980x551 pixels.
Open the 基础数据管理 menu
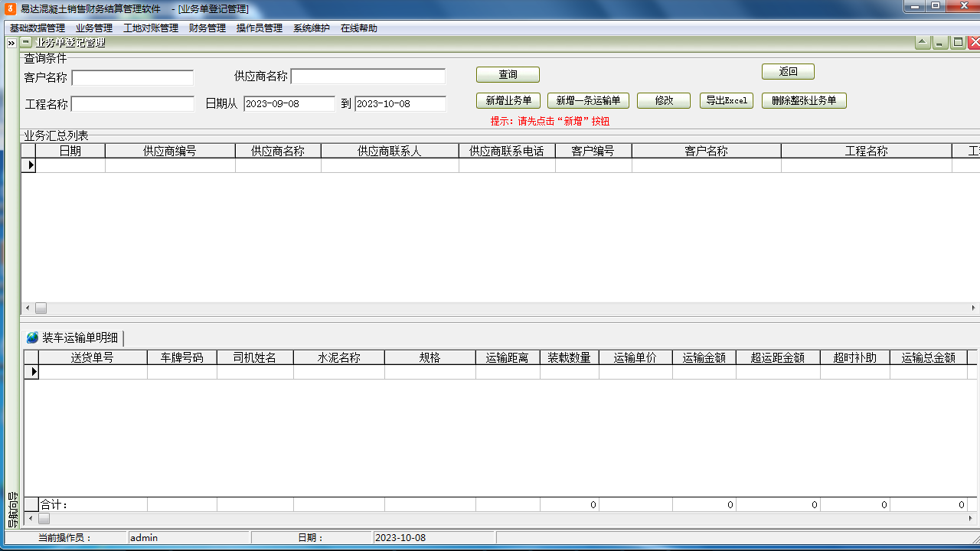37,28
